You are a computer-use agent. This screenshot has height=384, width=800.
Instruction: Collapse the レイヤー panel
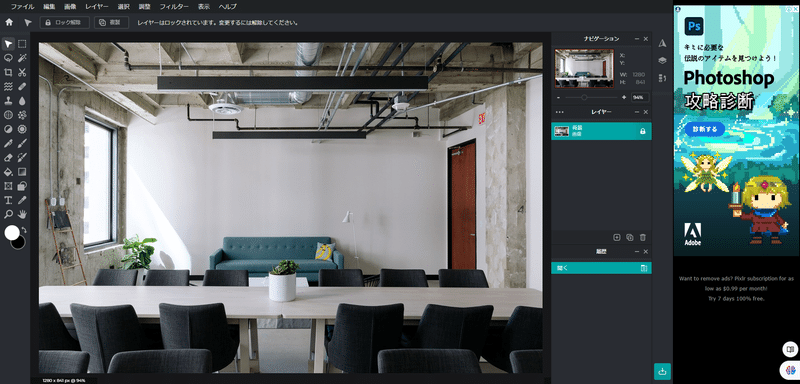pos(637,112)
